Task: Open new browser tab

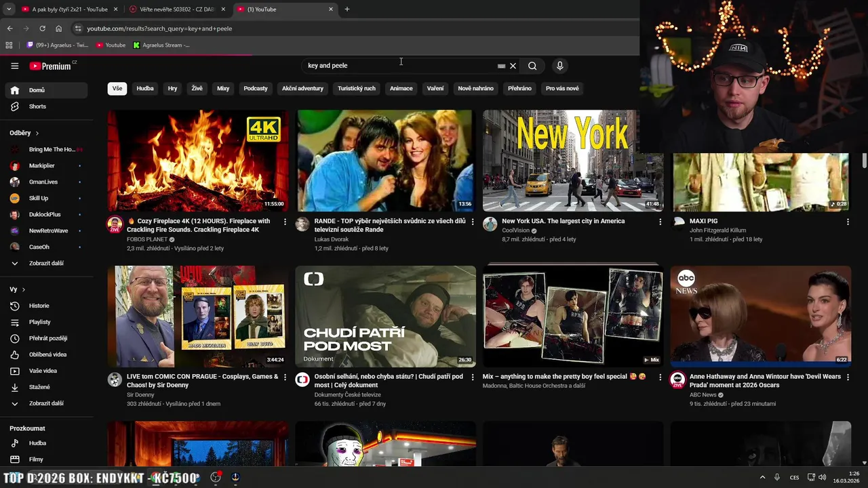Action: (x=347, y=9)
